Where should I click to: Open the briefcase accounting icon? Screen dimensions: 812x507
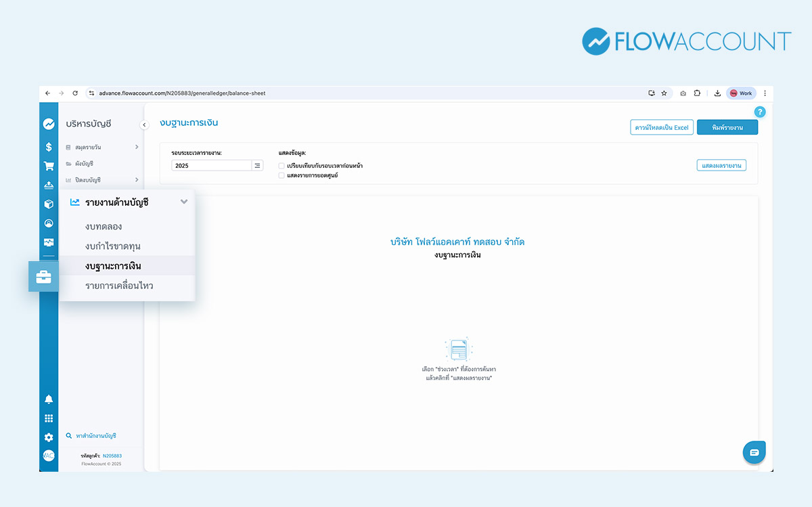pos(43,276)
